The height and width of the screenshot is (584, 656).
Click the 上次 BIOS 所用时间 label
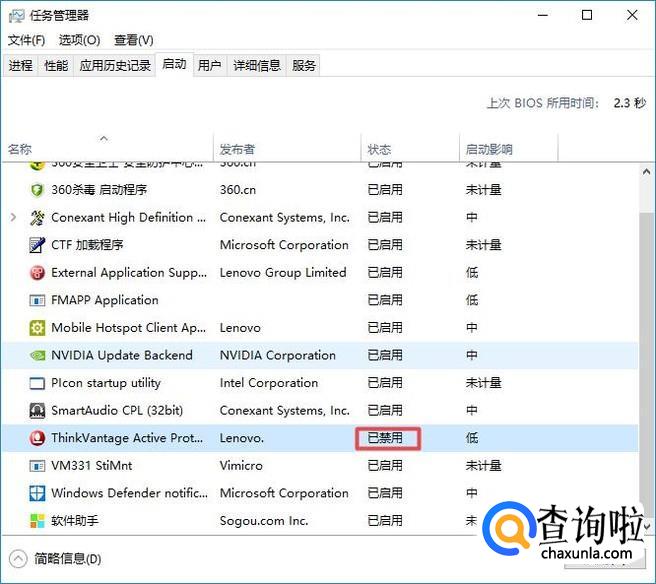[543, 103]
